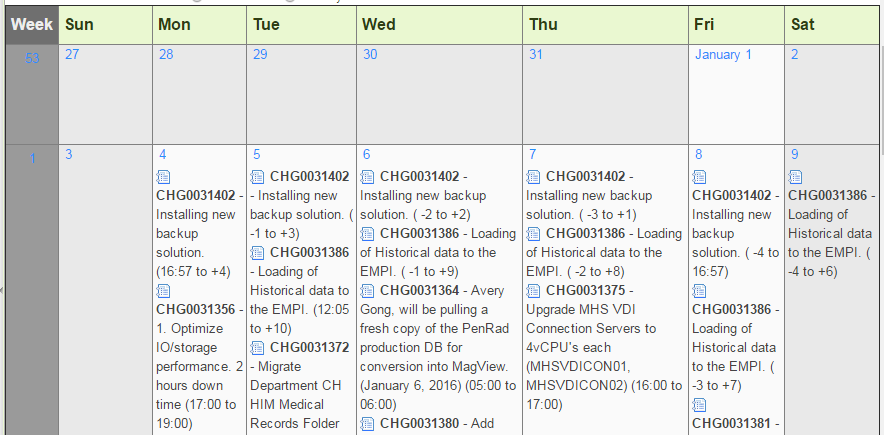Open record icon for CHG0031381 on Friday
This screenshot has height=435, width=884.
click(699, 405)
